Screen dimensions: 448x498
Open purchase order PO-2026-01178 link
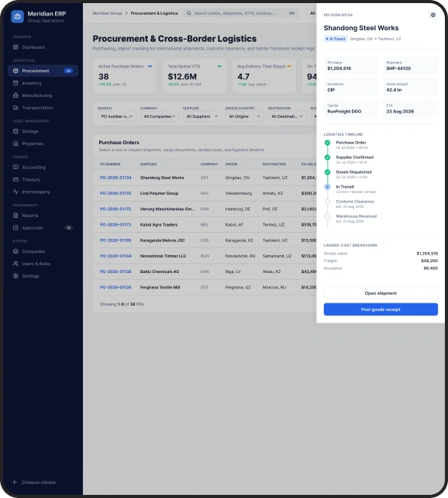click(115, 193)
